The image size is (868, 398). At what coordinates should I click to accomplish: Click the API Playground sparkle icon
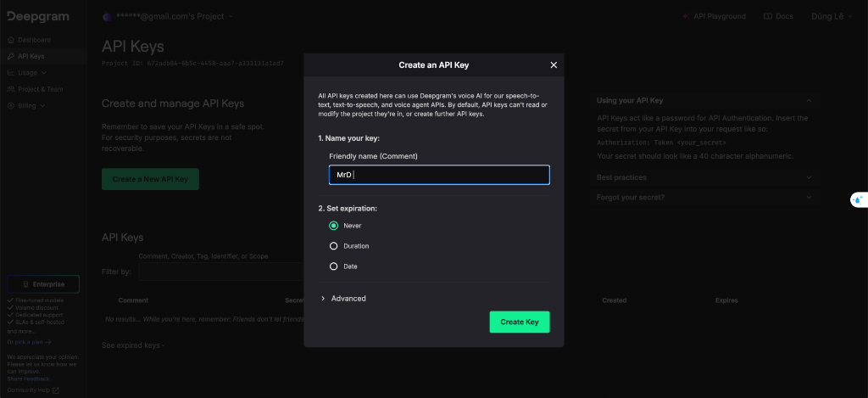pos(686,17)
